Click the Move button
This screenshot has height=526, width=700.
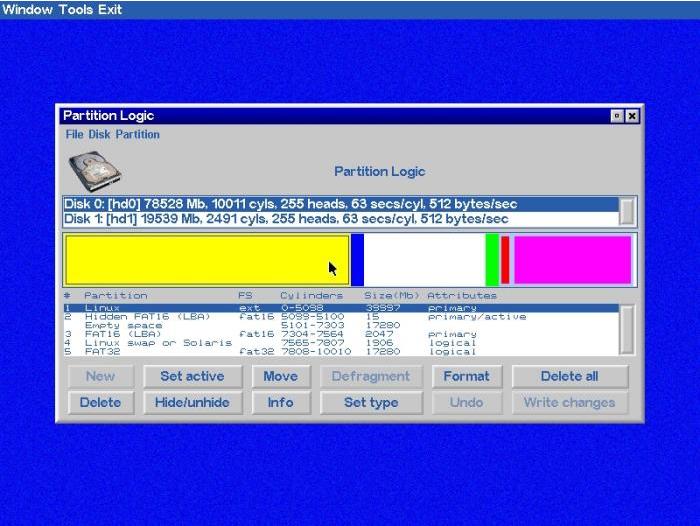[281, 376]
